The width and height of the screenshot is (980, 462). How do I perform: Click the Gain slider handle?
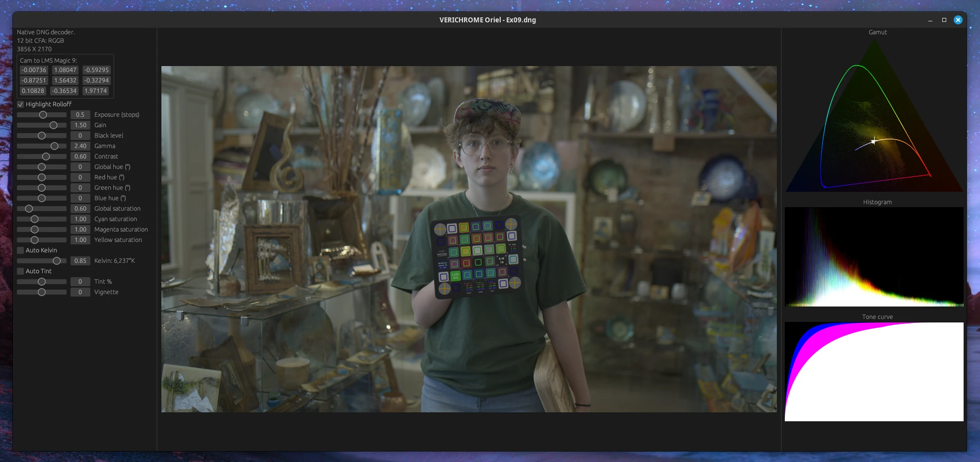(54, 125)
